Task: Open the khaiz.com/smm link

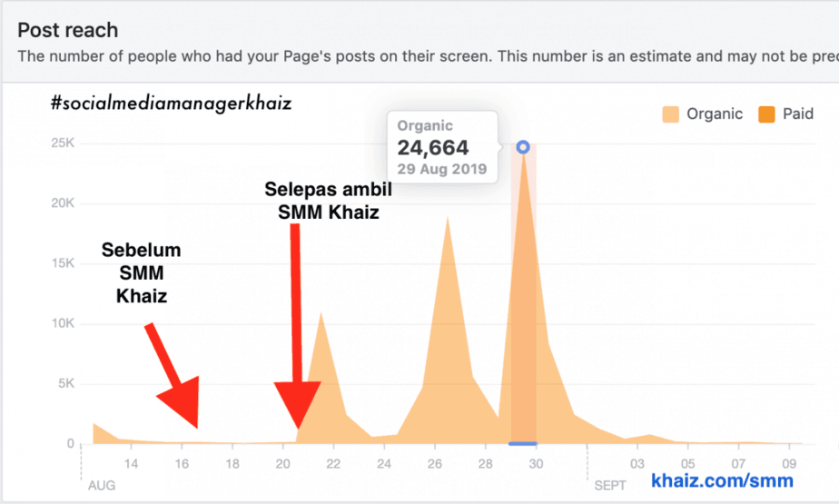Action: 722,480
